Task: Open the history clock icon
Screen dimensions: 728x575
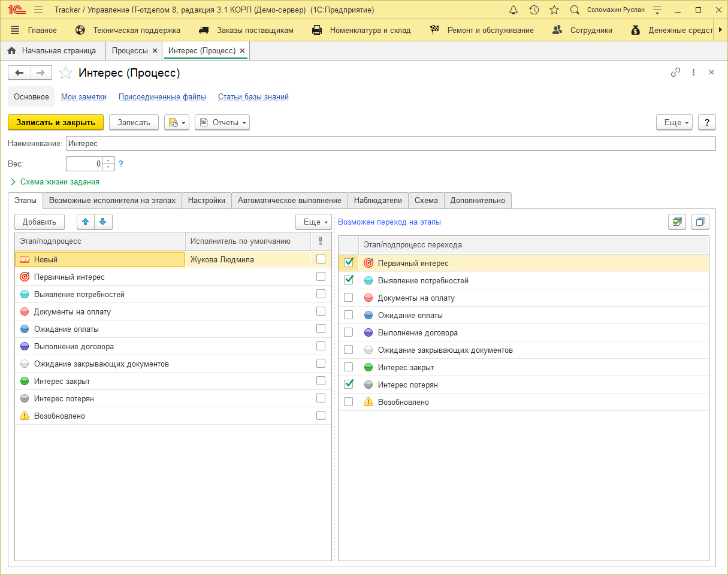Action: coord(534,10)
